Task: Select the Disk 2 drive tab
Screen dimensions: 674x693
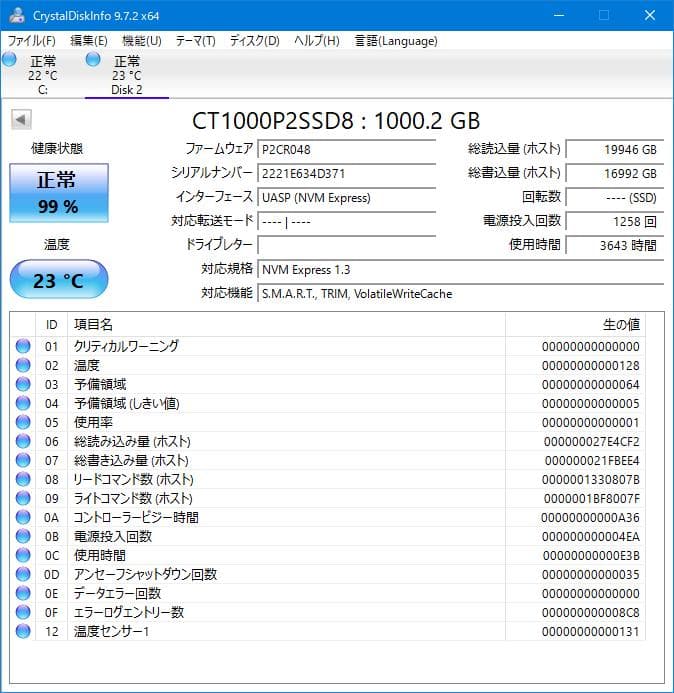Action: (x=127, y=74)
